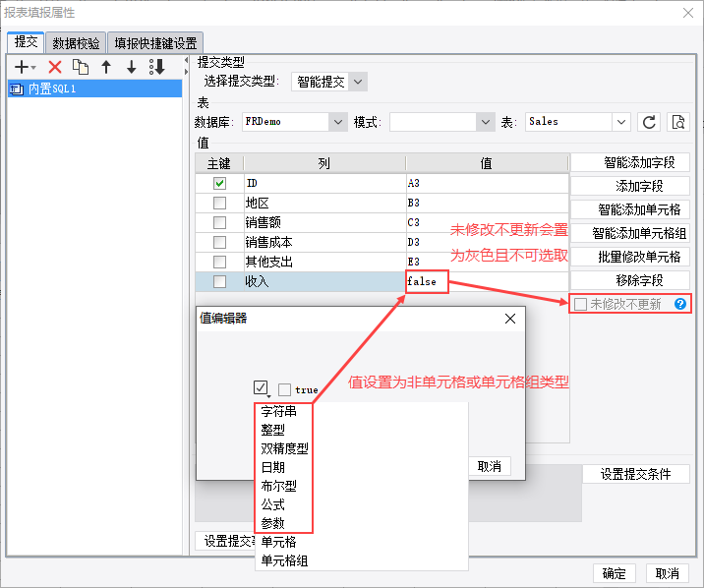
Task: Switch to the 提交 tab
Action: (x=26, y=42)
